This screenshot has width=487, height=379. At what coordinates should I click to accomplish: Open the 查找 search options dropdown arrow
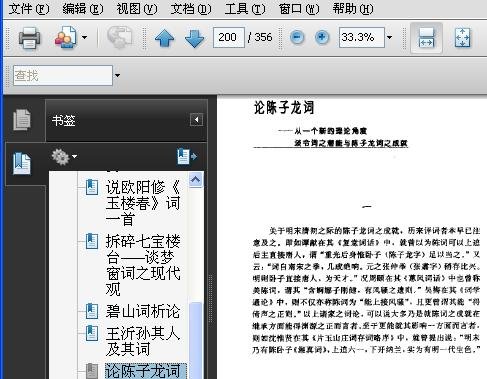117,75
